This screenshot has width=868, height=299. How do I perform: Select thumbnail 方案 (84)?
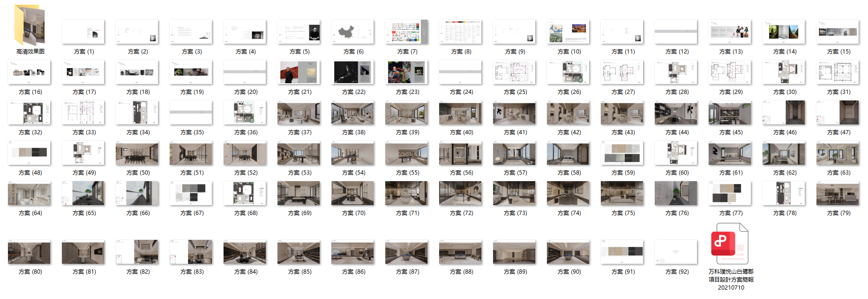(x=245, y=252)
